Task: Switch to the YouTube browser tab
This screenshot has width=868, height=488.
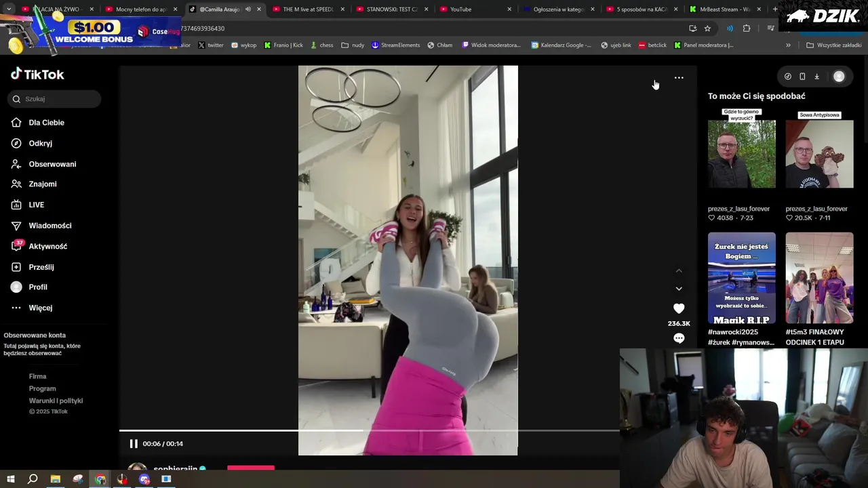Action: [x=475, y=9]
